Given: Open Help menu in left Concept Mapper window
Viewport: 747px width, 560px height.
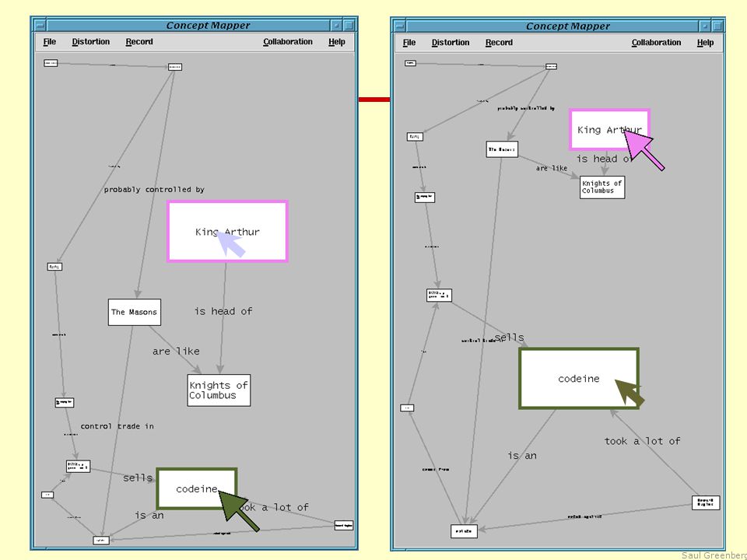Looking at the screenshot, I should coord(337,42).
